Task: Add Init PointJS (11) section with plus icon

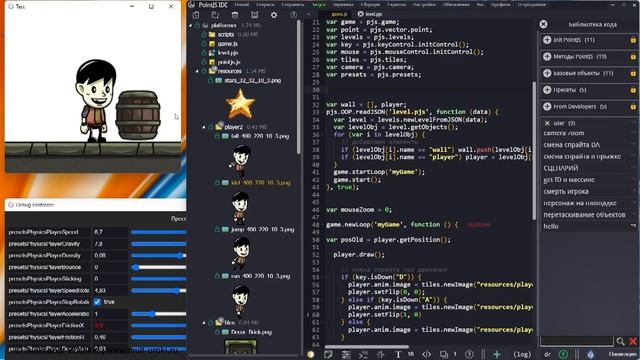Action: point(547,40)
